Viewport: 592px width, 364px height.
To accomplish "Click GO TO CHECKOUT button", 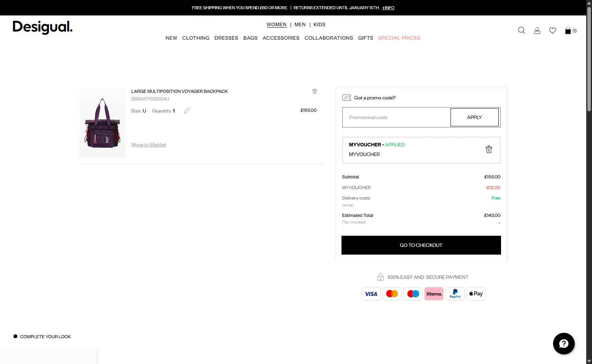I will (x=421, y=245).
